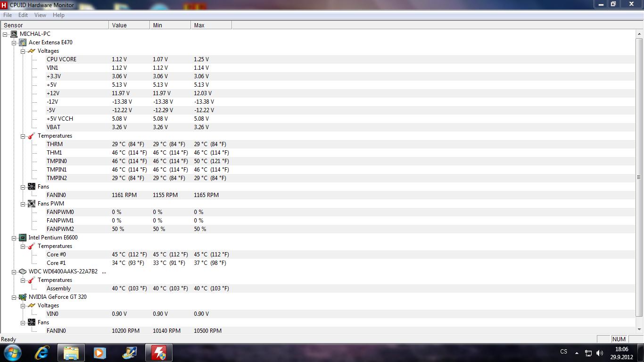Click the Min column header

click(170, 25)
